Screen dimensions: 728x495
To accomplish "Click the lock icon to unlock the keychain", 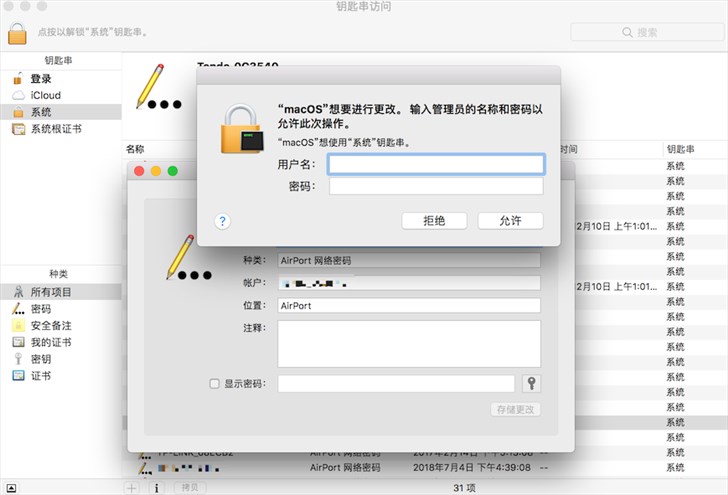I will click(17, 32).
